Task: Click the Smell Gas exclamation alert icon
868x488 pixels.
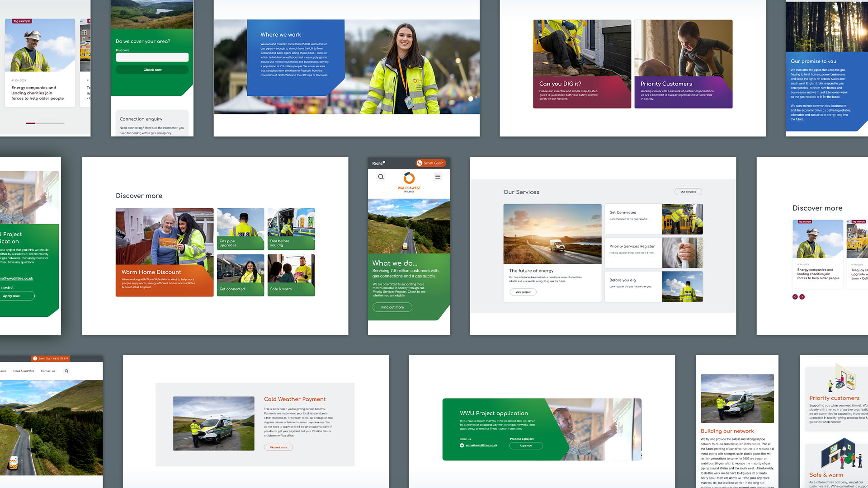Action: coord(35,358)
